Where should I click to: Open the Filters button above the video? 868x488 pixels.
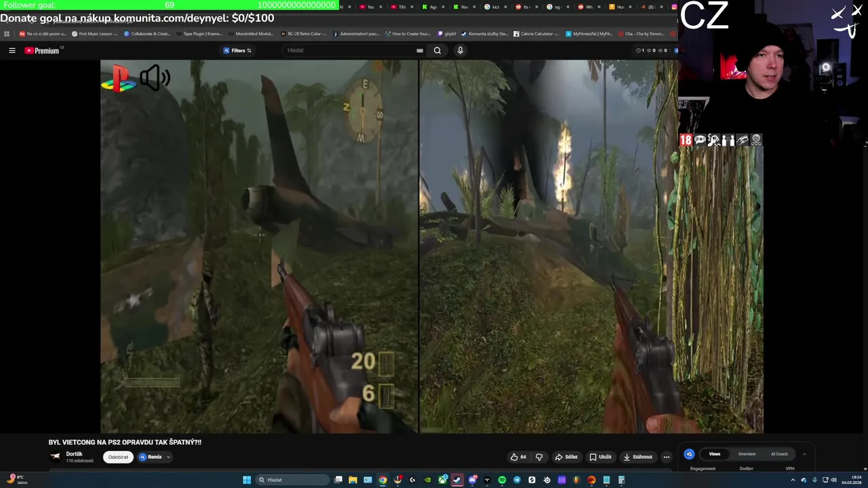tap(237, 50)
